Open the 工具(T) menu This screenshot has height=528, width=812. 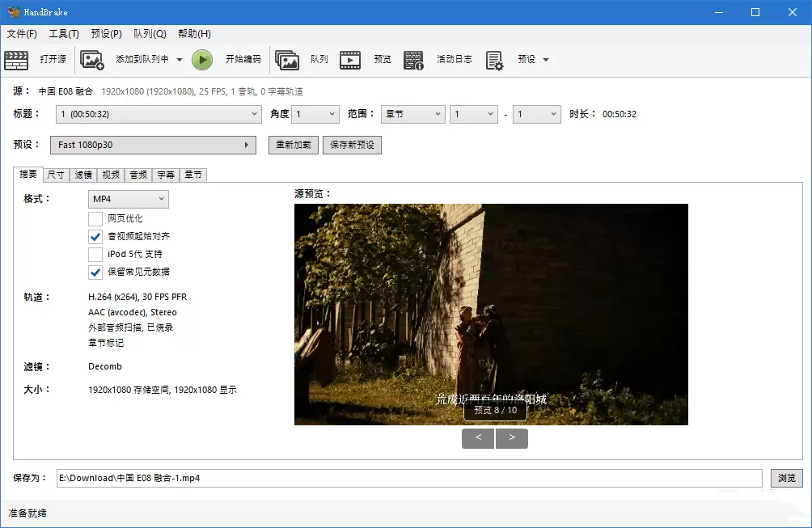click(x=64, y=34)
